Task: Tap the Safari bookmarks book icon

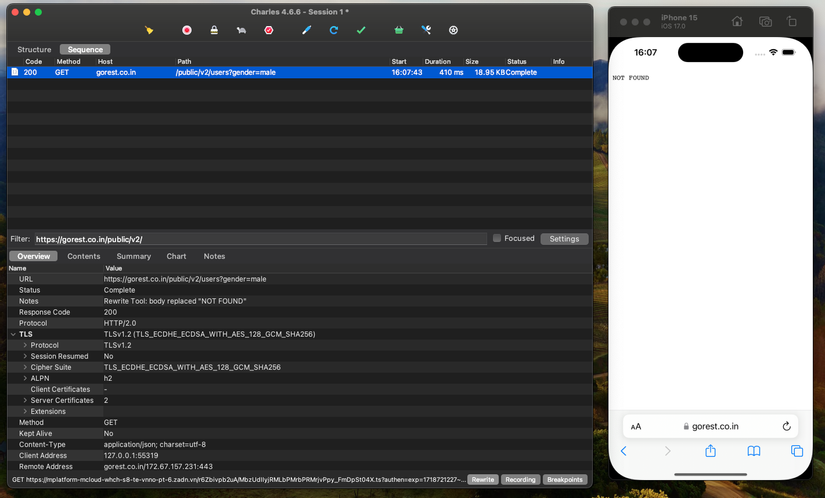Action: click(x=754, y=451)
